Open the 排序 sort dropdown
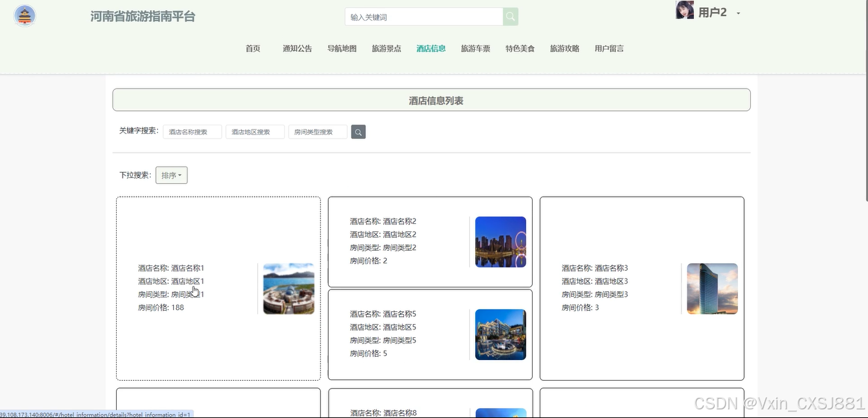 (x=171, y=175)
